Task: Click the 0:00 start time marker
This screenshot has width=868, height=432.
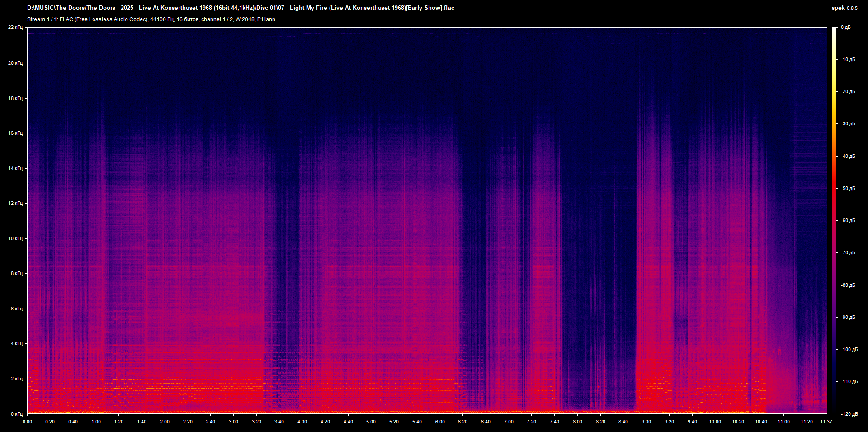Action: [x=27, y=422]
